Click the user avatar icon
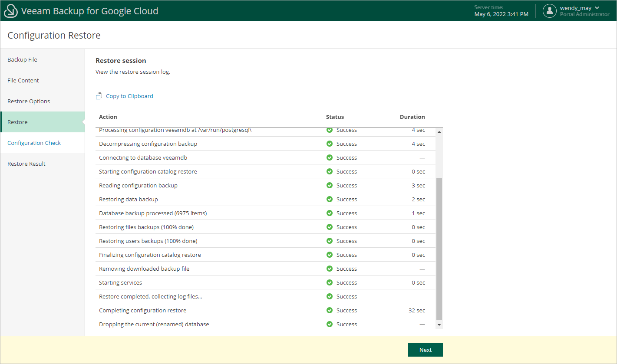 point(549,11)
